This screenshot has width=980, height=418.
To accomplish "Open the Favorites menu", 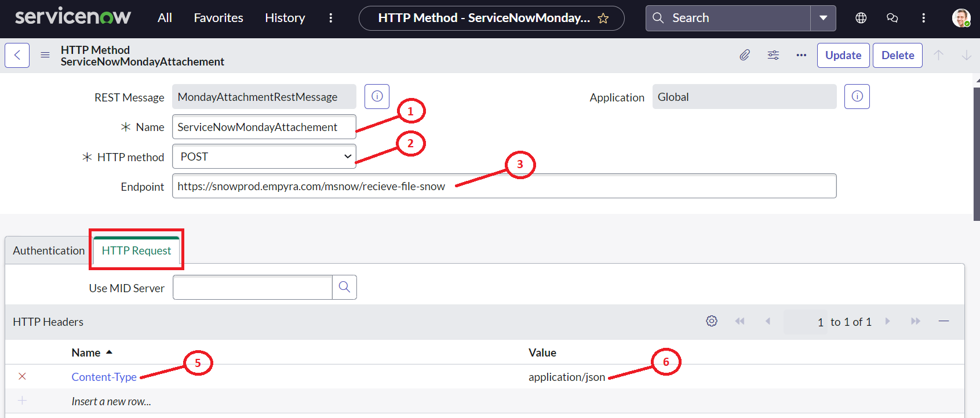I will point(218,18).
